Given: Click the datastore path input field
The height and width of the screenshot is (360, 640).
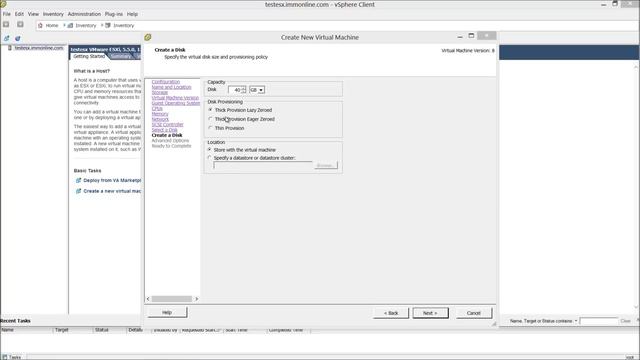Looking at the screenshot, I should 262,165.
